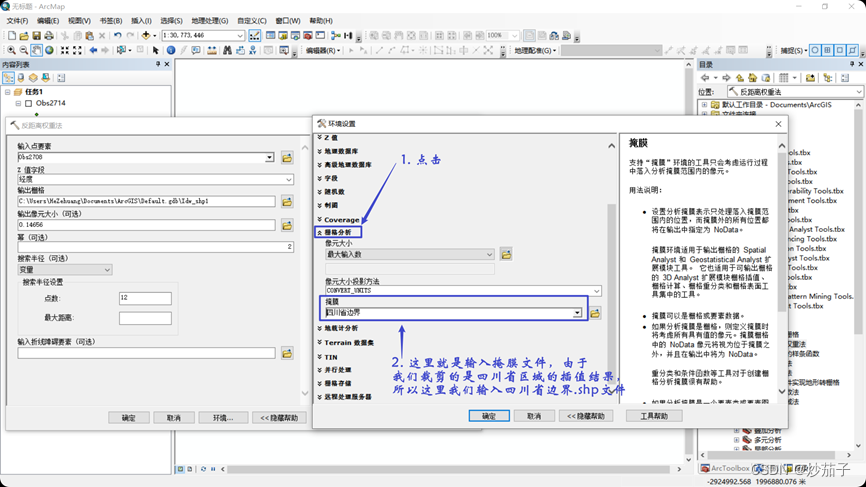The width and height of the screenshot is (866, 487).
Task: Select the Zoom In magnifier tool
Action: [11, 50]
